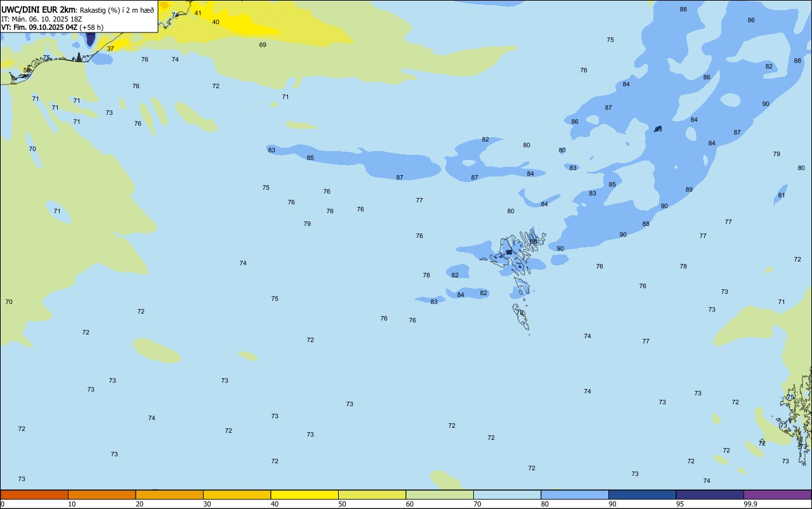Viewport: 812px width, 509px height.
Task: Click the humidity value 81 on the map
Action: [782, 195]
